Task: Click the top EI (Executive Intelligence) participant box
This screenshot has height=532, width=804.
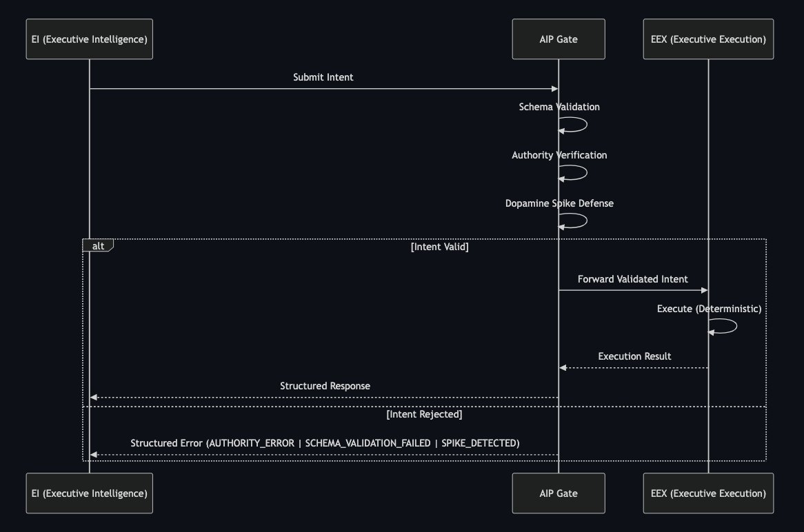Action: (x=89, y=39)
